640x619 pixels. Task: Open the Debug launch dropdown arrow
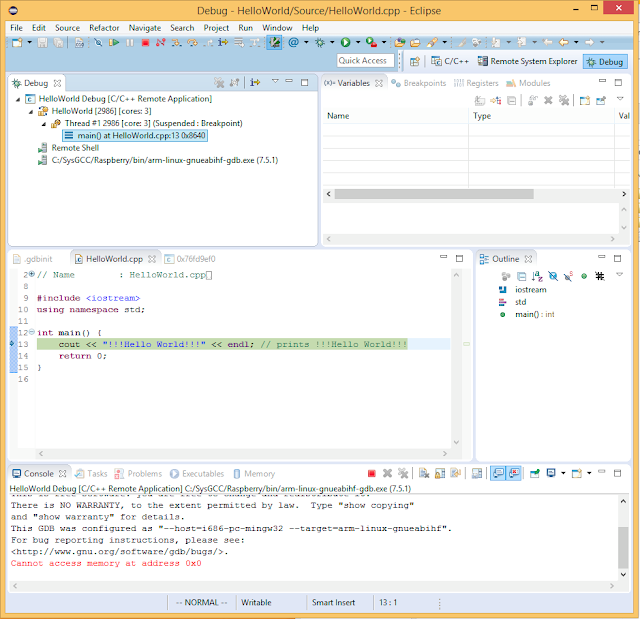click(x=332, y=42)
